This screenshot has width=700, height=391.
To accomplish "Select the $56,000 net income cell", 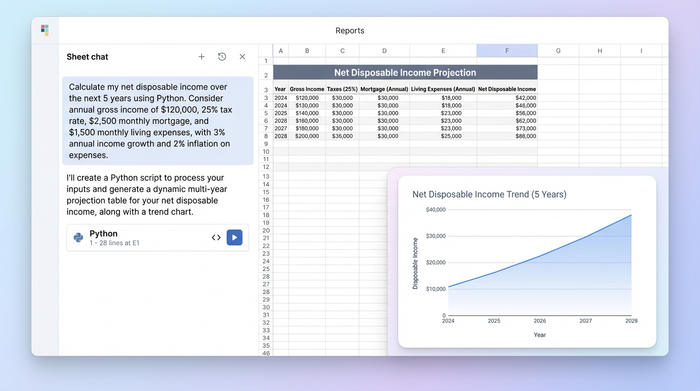I will [507, 113].
